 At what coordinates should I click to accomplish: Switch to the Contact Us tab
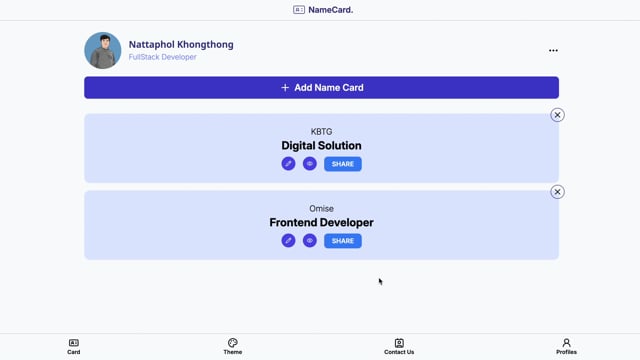tap(399, 347)
